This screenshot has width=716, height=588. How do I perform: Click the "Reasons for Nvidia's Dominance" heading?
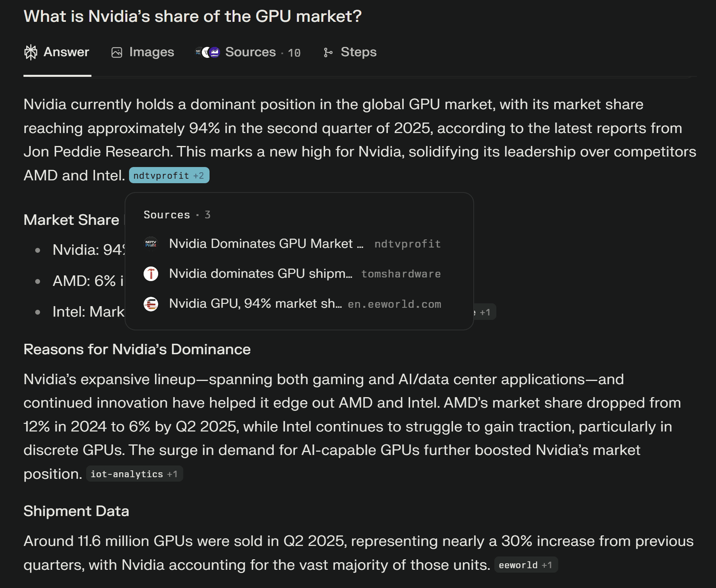click(137, 349)
